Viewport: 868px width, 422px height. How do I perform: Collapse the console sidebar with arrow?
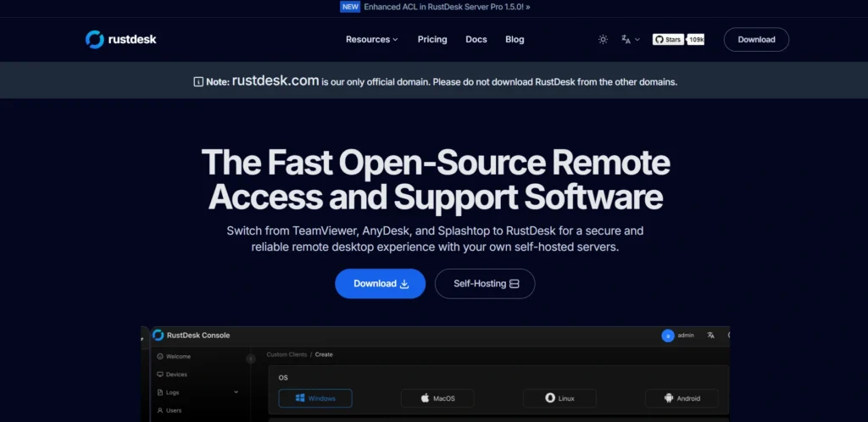[x=251, y=359]
